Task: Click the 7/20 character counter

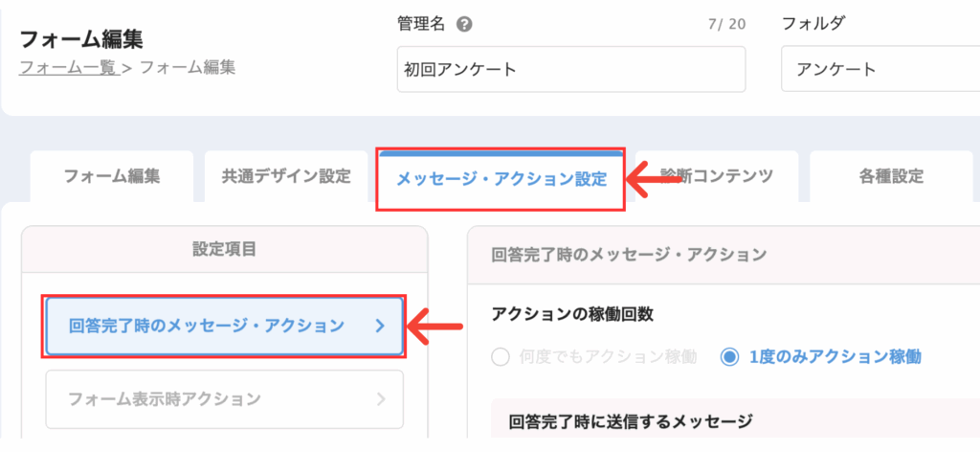Action: [728, 25]
